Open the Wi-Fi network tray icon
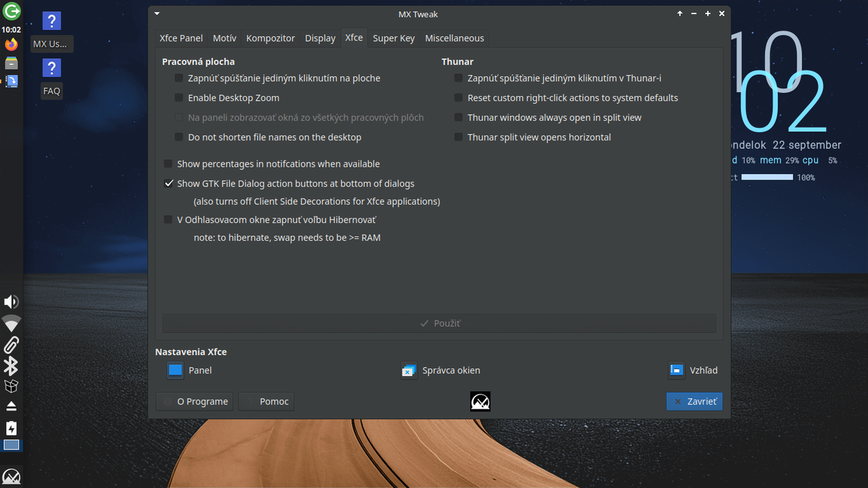 (12, 323)
